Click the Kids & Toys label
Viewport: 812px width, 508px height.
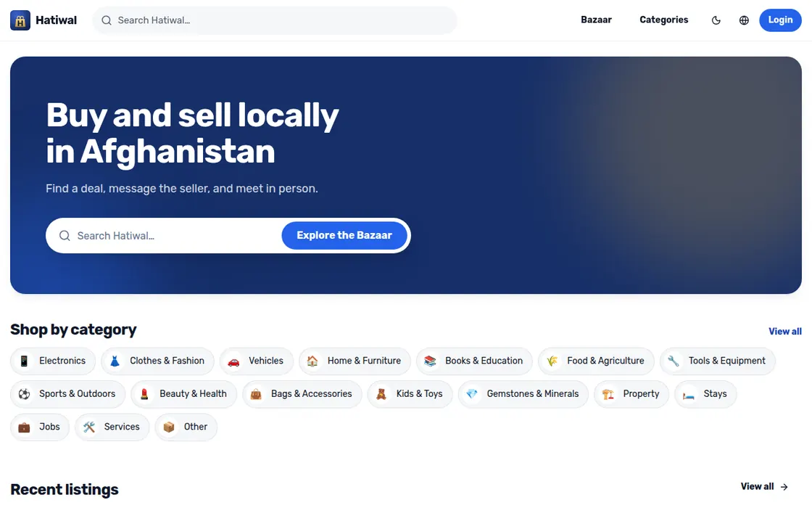click(x=420, y=394)
